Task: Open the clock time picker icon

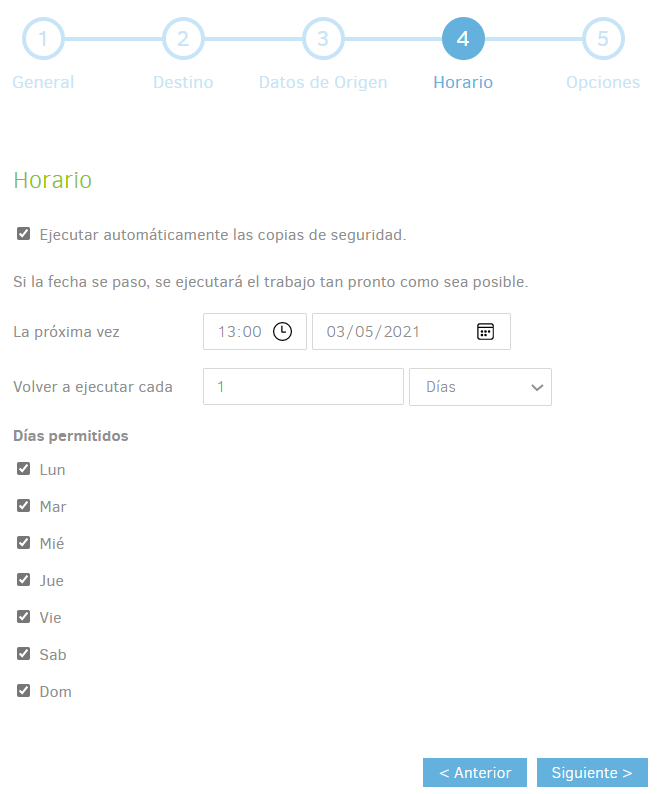Action: tap(283, 332)
